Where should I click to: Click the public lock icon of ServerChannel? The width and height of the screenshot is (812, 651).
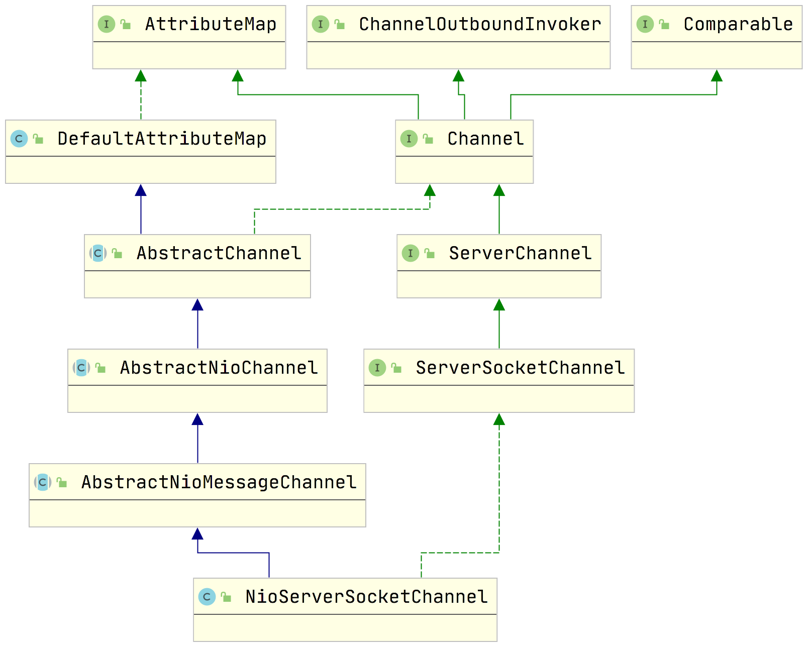pyautogui.click(x=430, y=253)
